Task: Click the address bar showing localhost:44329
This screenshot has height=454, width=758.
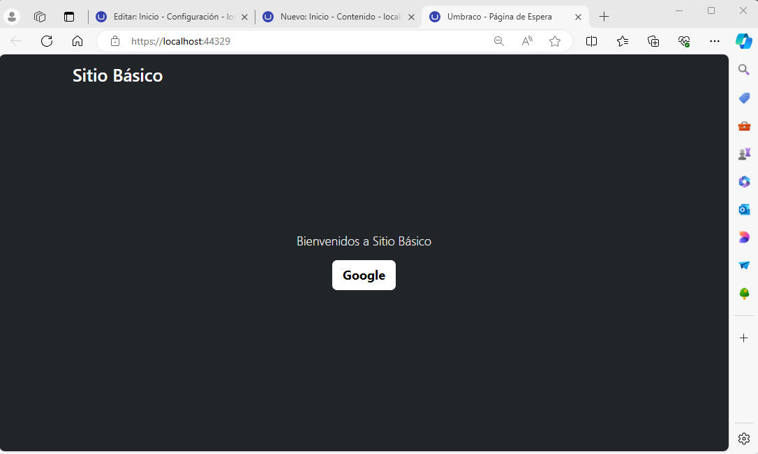Action: (x=300, y=41)
